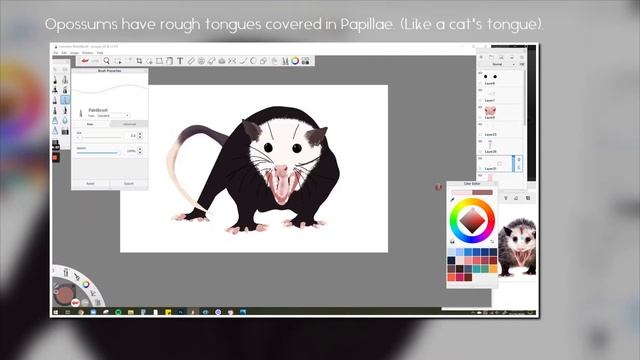This screenshot has height=360, width=640.
Task: Click the button beside Reset in Brush Properties
Action: [x=129, y=184]
